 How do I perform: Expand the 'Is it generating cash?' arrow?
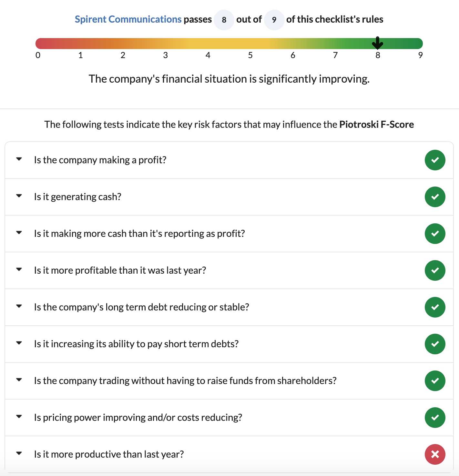(x=19, y=196)
